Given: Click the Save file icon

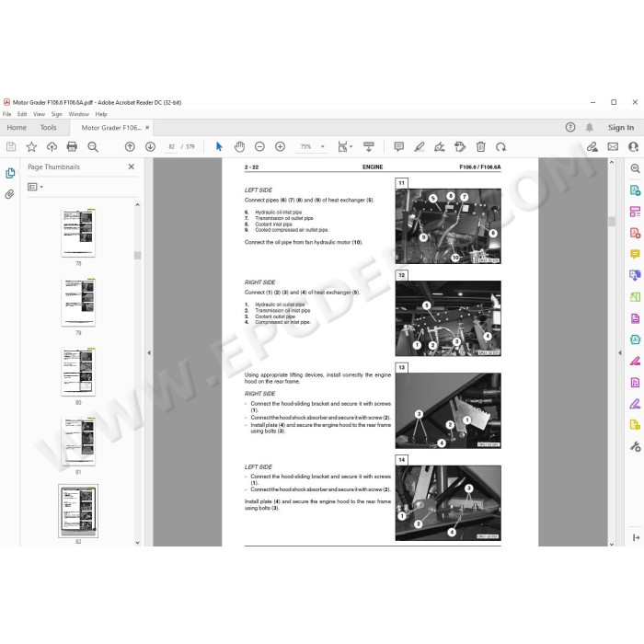Looking at the screenshot, I should click(11, 146).
